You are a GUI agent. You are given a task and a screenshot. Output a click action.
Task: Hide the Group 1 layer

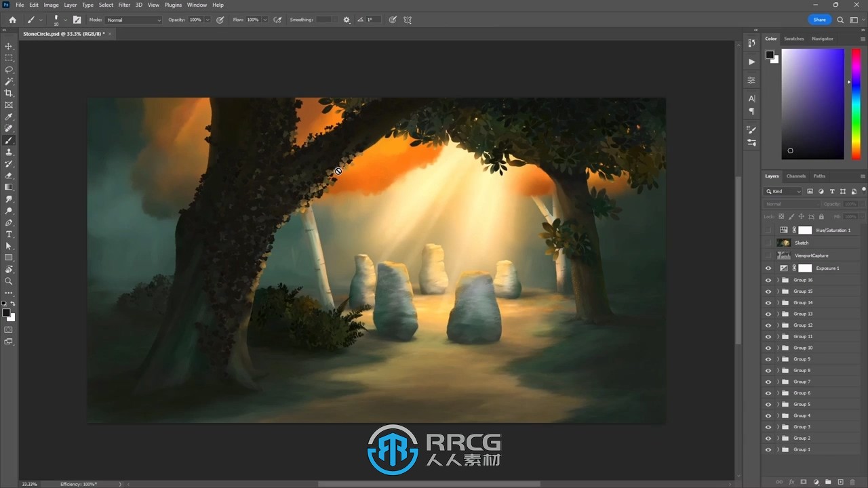pos(768,449)
